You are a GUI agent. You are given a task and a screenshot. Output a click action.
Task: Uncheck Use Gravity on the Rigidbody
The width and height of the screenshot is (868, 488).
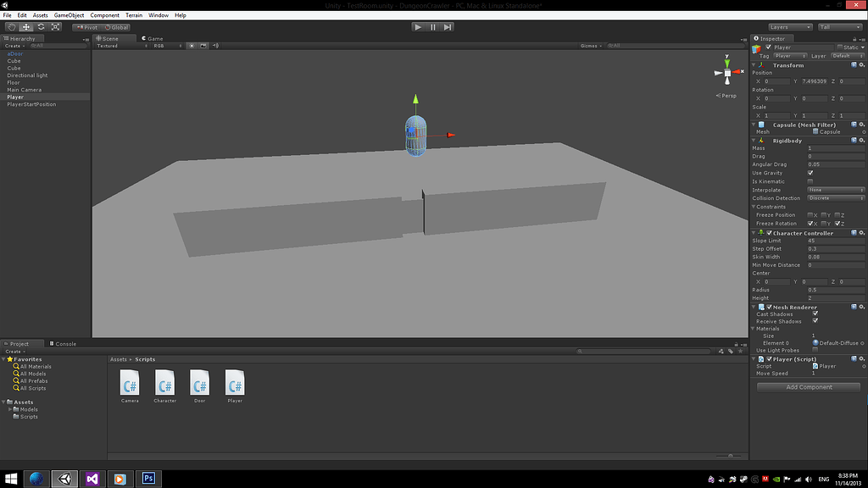810,173
